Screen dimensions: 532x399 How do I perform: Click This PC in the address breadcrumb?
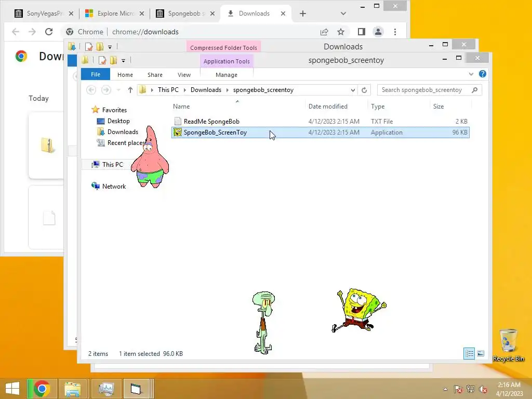click(x=168, y=90)
